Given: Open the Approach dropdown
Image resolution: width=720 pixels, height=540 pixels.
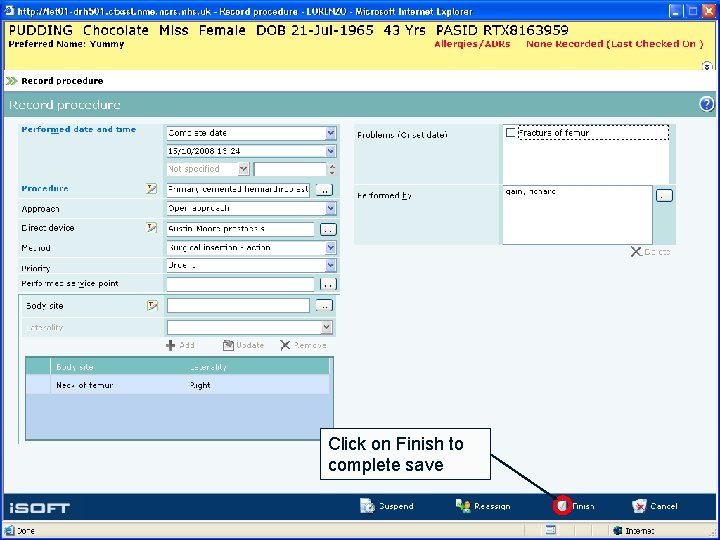Looking at the screenshot, I should tap(331, 208).
